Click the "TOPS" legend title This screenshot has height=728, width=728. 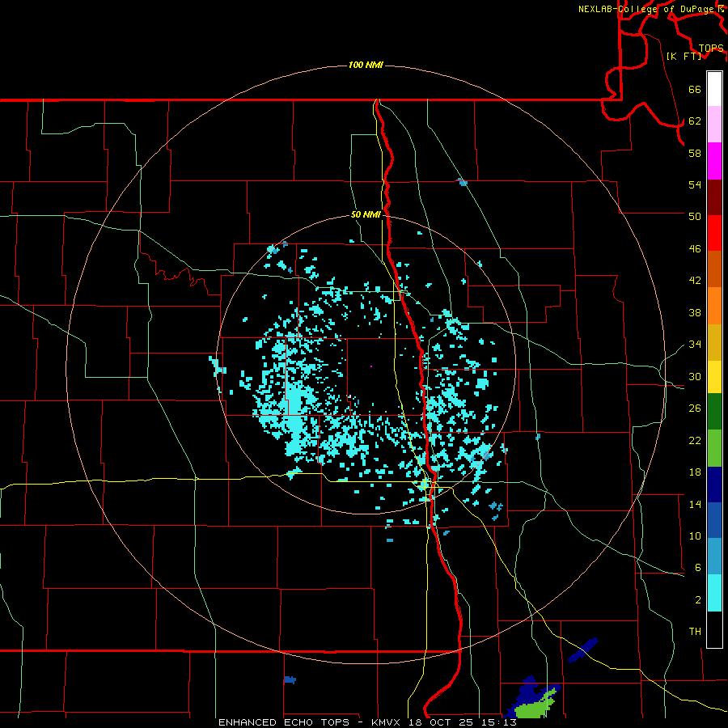point(711,48)
